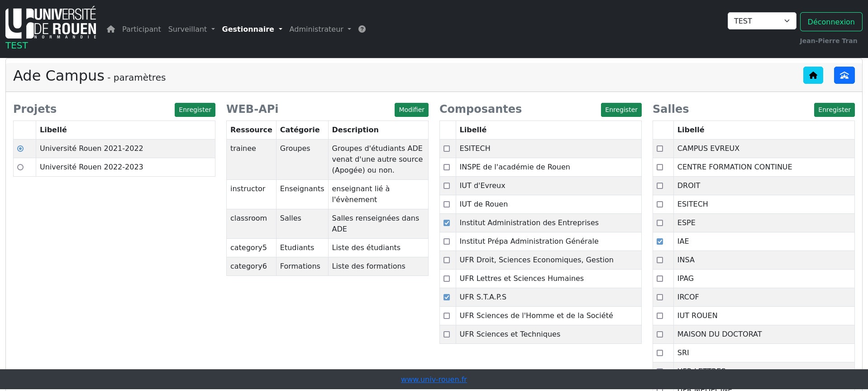Image resolution: width=868 pixels, height=391 pixels.
Task: Expand the Surveillant dropdown menu
Action: click(x=191, y=29)
